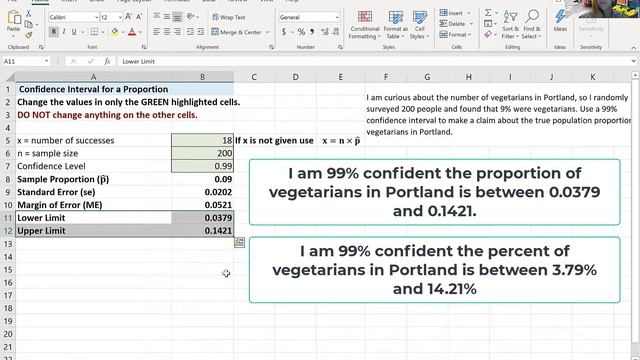Click the Decrease Decimal icon

click(x=336, y=32)
